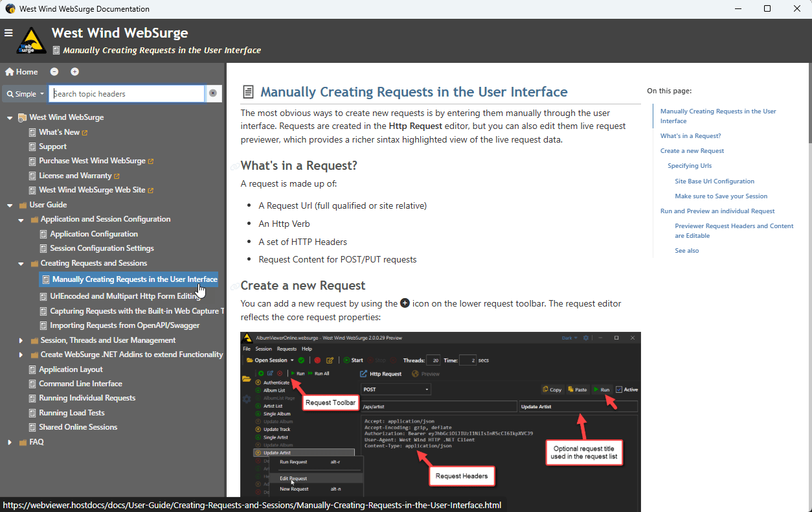Click document icon beside Support
The height and width of the screenshot is (512, 812).
(x=32, y=147)
